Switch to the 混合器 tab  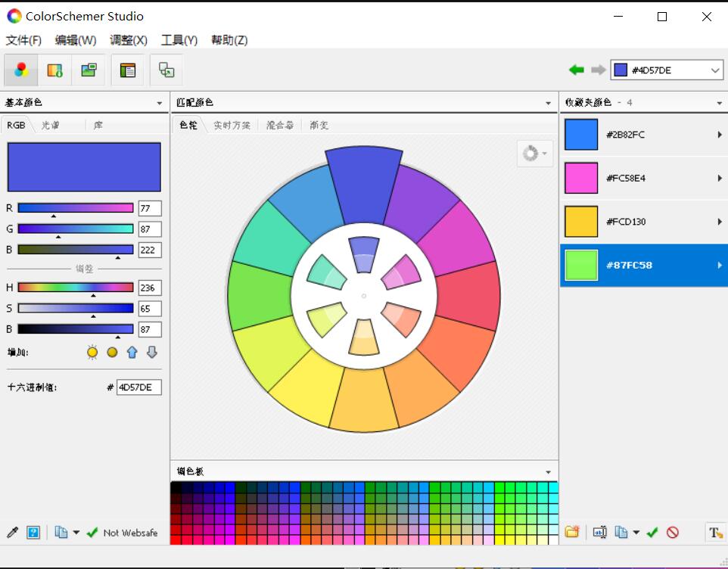[x=279, y=126]
